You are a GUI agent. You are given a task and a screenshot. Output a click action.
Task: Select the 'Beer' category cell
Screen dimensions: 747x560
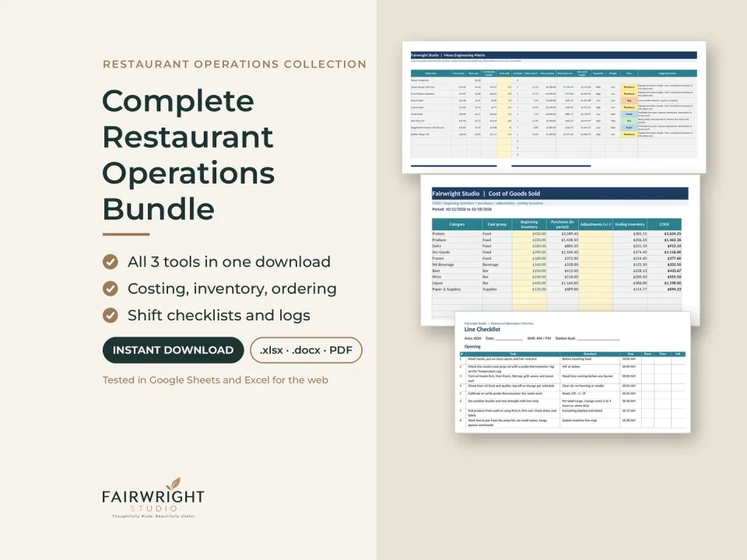(x=457, y=271)
